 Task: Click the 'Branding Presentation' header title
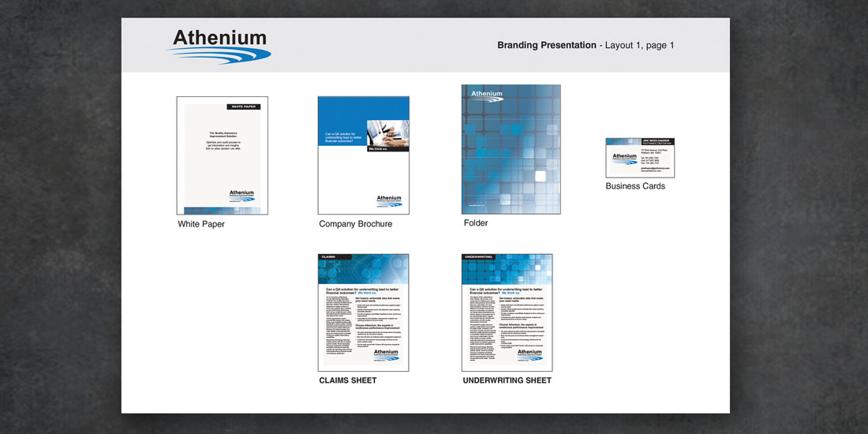pos(547,46)
